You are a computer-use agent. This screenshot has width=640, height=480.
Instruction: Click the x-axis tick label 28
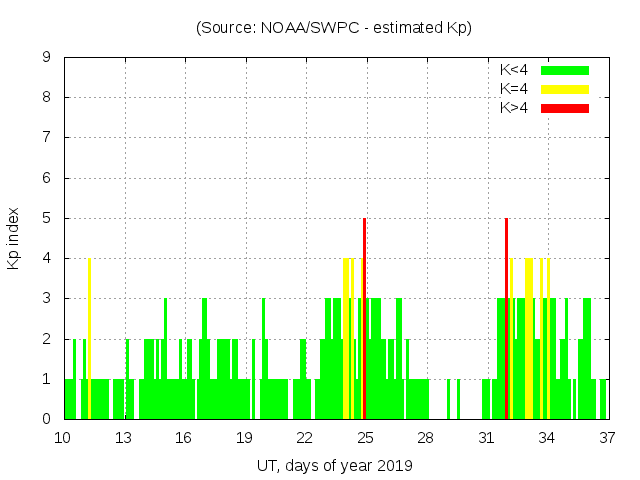tap(425, 438)
